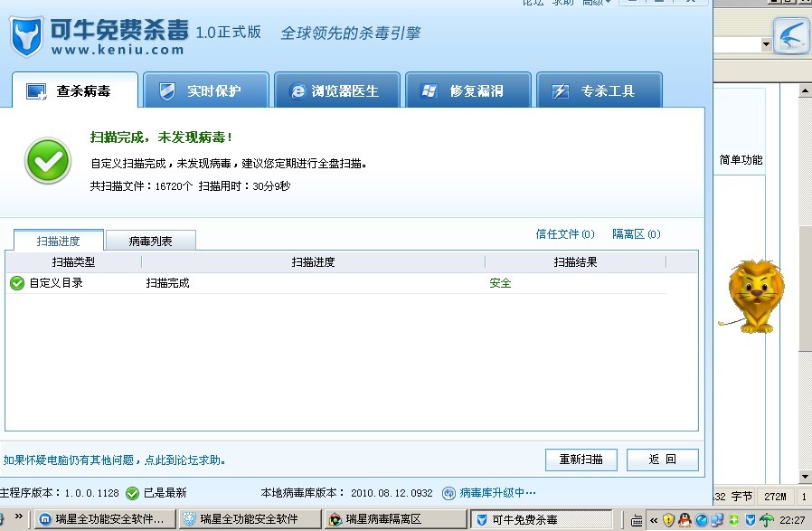Select the 专杀工具 tab
This screenshot has width=812, height=531.
(600, 90)
